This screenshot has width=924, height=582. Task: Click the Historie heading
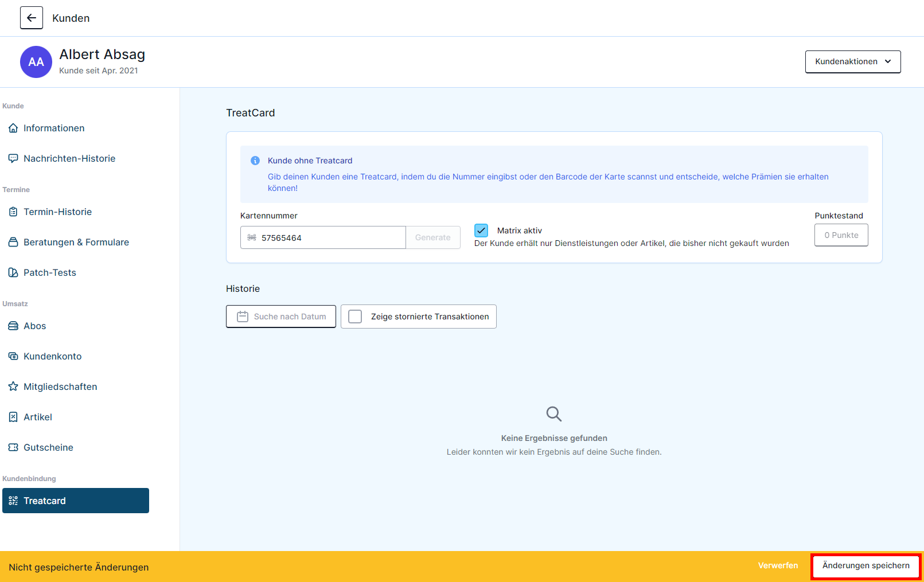click(243, 288)
